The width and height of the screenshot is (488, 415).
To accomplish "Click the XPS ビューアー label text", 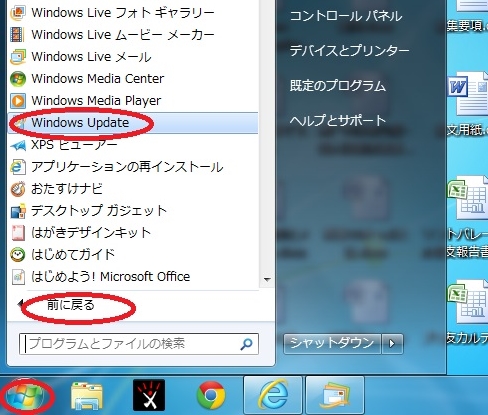I will coord(74,145).
